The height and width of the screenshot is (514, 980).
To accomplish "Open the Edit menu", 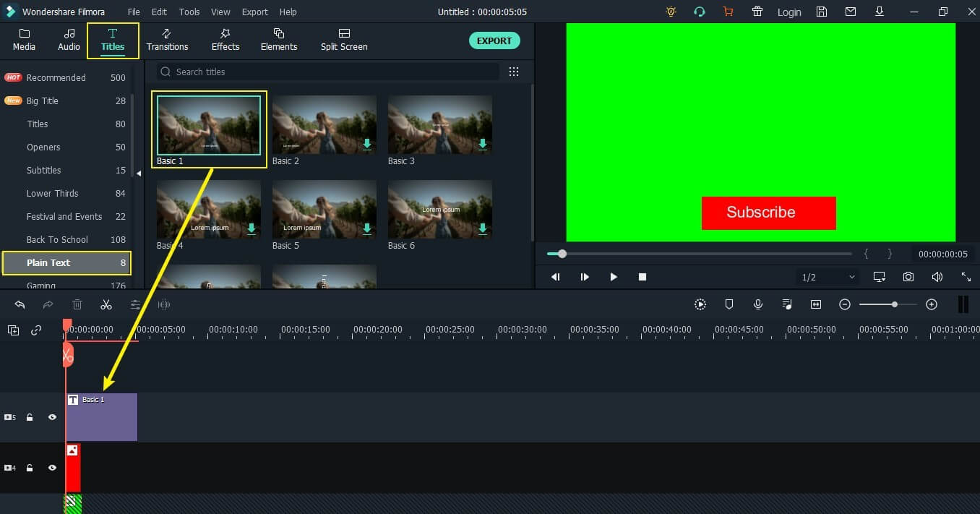I will (159, 12).
